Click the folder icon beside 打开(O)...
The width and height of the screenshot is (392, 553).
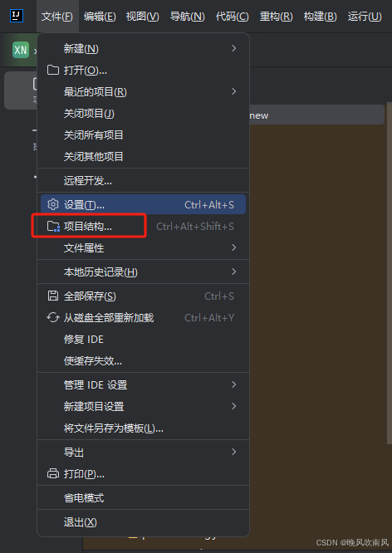point(53,70)
